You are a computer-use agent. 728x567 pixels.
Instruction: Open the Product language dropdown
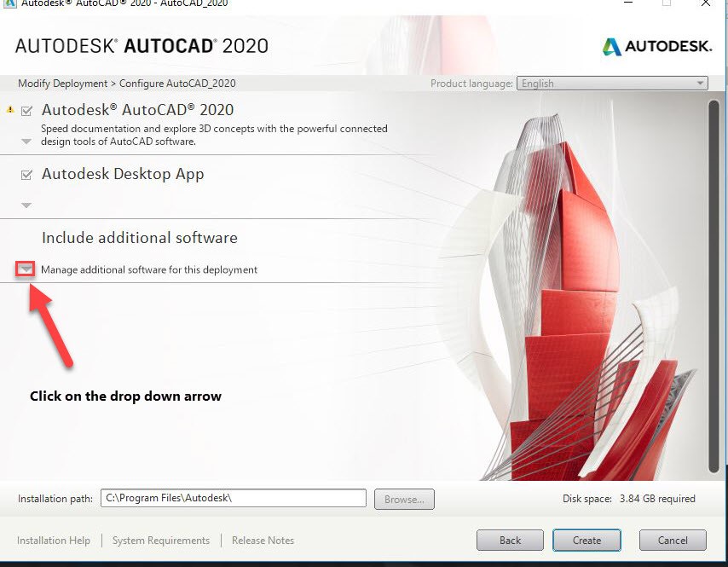(612, 84)
